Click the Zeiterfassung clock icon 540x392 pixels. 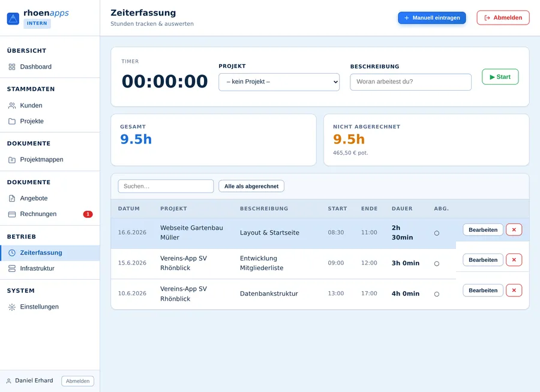tap(12, 253)
